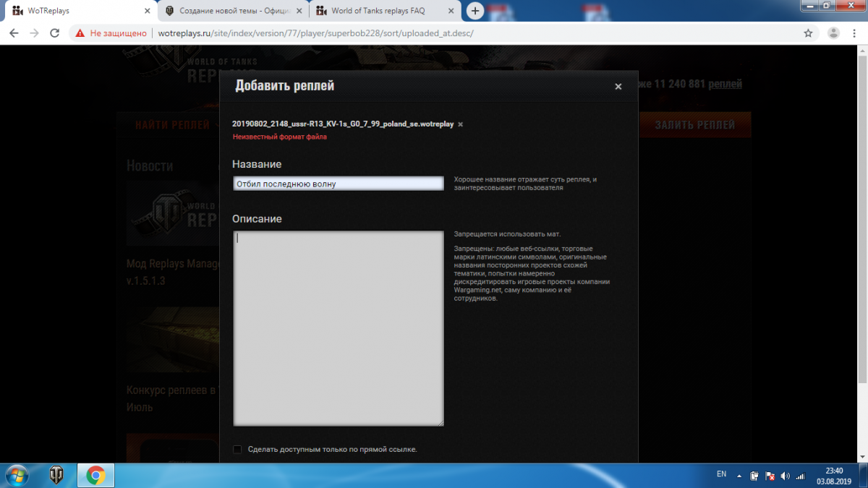Show hidden system tray icons
The width and height of the screenshot is (868, 488).
(x=739, y=476)
